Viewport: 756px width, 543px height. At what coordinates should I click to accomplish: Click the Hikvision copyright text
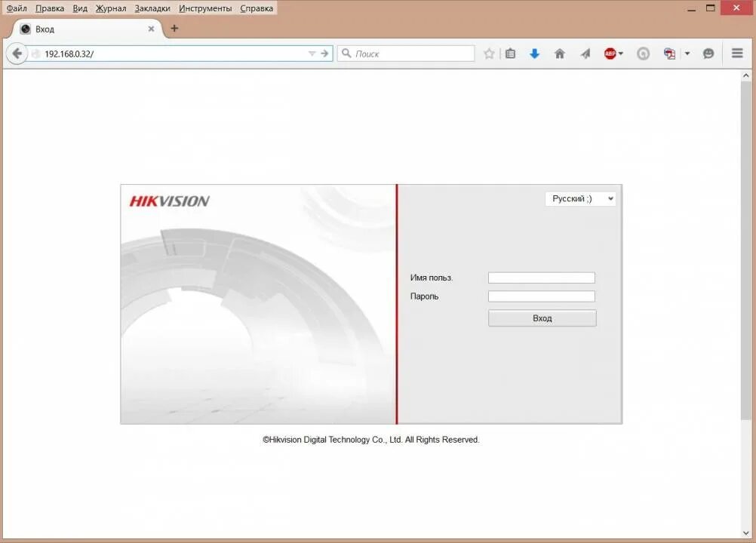tap(370, 440)
